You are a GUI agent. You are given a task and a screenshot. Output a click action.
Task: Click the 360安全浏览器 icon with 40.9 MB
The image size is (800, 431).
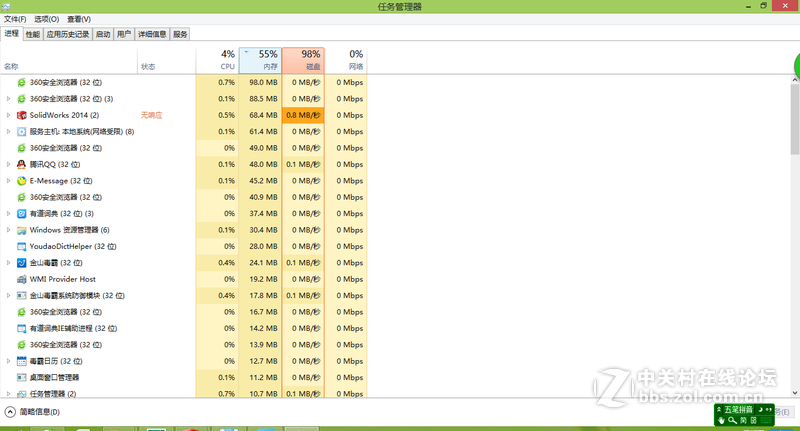pyautogui.click(x=21, y=197)
